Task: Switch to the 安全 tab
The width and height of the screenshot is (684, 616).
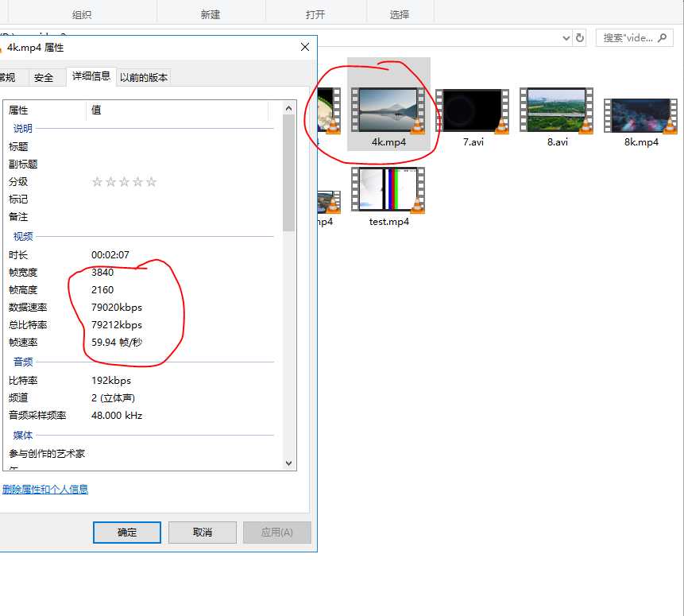Action: [x=44, y=78]
